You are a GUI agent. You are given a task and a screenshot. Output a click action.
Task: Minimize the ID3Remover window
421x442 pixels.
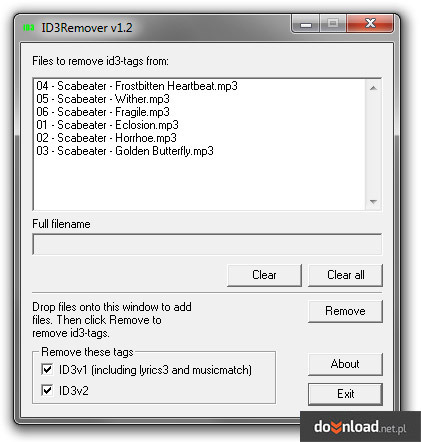coord(306,24)
